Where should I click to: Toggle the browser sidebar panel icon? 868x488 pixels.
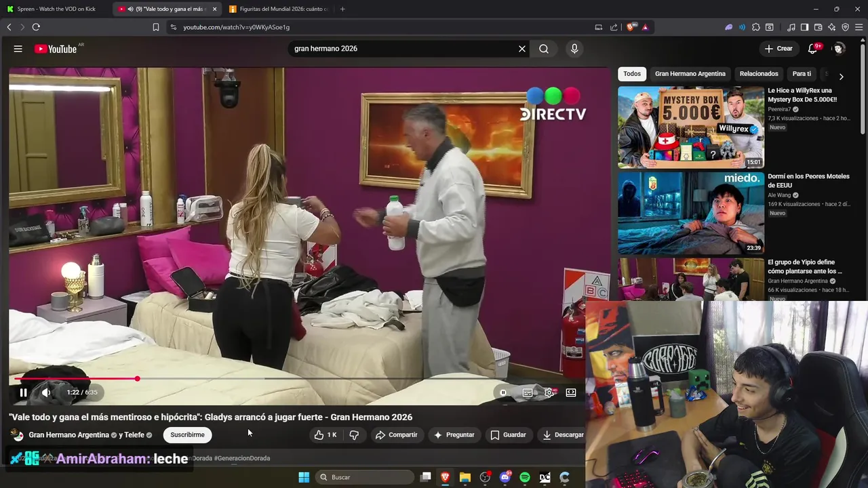pos(804,27)
